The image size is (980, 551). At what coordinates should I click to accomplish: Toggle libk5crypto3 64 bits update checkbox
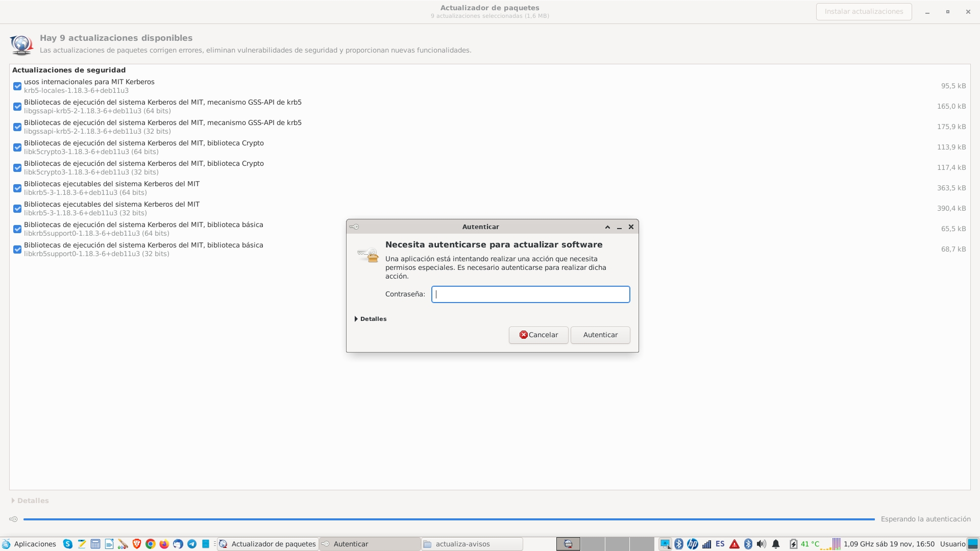pyautogui.click(x=17, y=147)
